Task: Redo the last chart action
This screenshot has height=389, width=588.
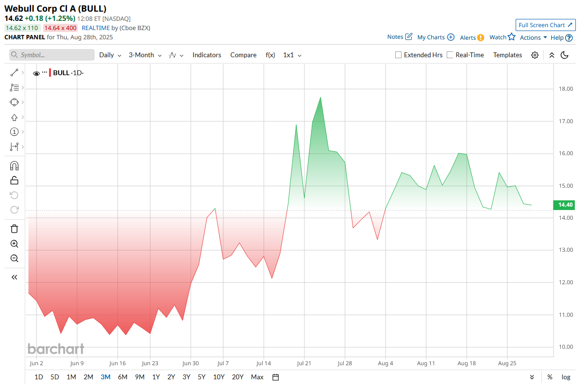Action: 14,210
